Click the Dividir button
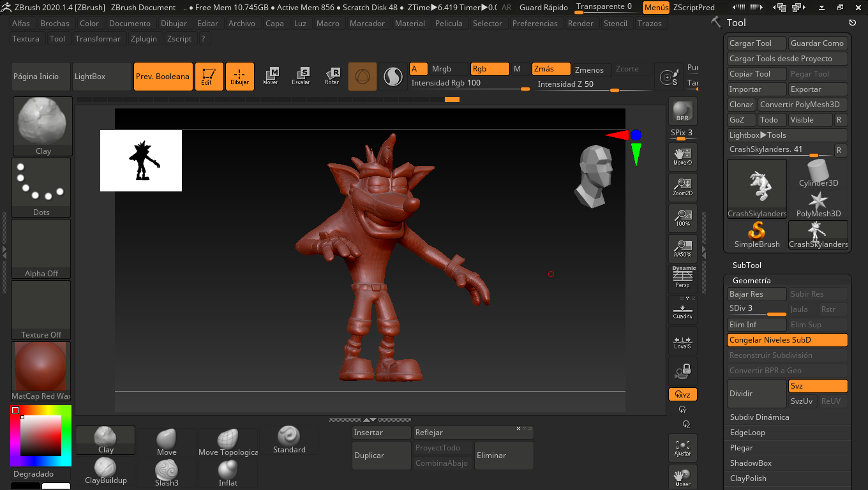The width and height of the screenshot is (868, 490). click(757, 394)
